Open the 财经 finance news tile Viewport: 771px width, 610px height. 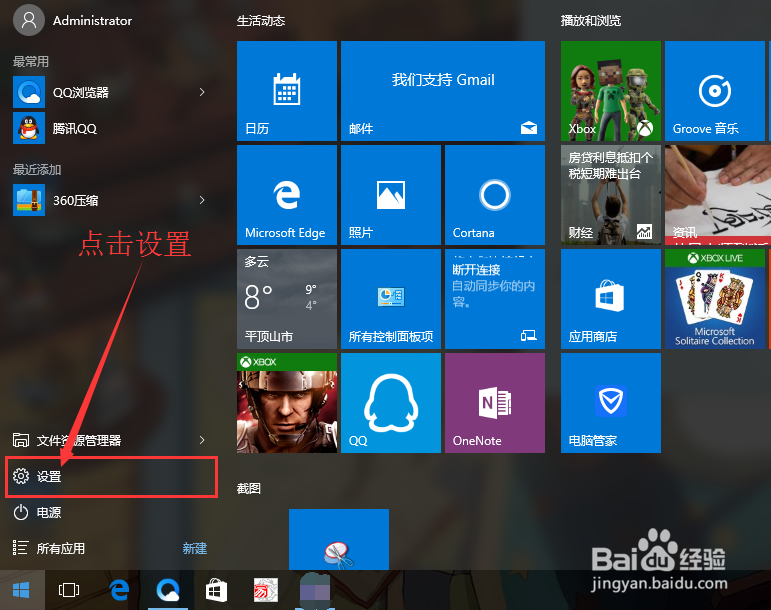click(611, 195)
